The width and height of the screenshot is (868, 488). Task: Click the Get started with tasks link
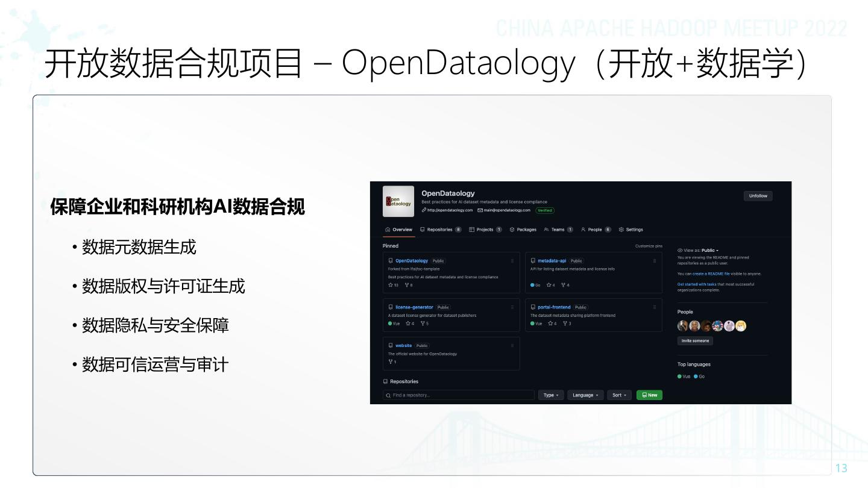coord(697,284)
